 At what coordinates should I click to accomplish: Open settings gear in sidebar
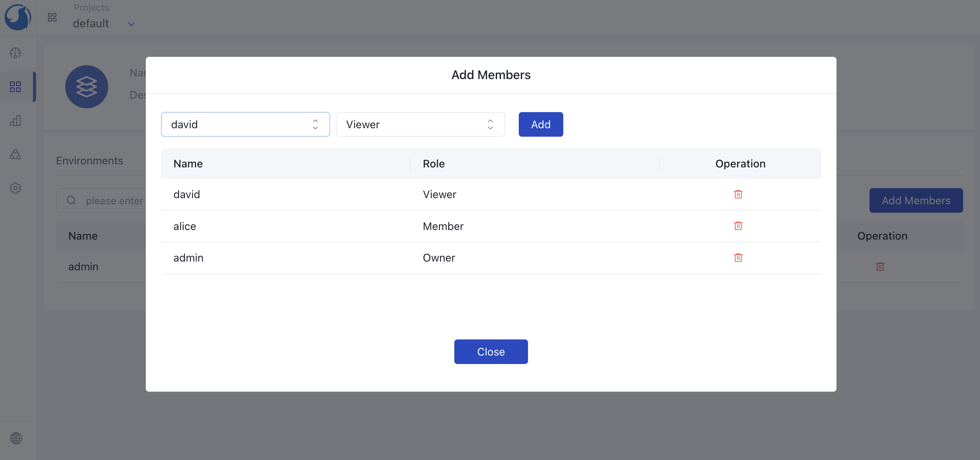pyautogui.click(x=15, y=188)
